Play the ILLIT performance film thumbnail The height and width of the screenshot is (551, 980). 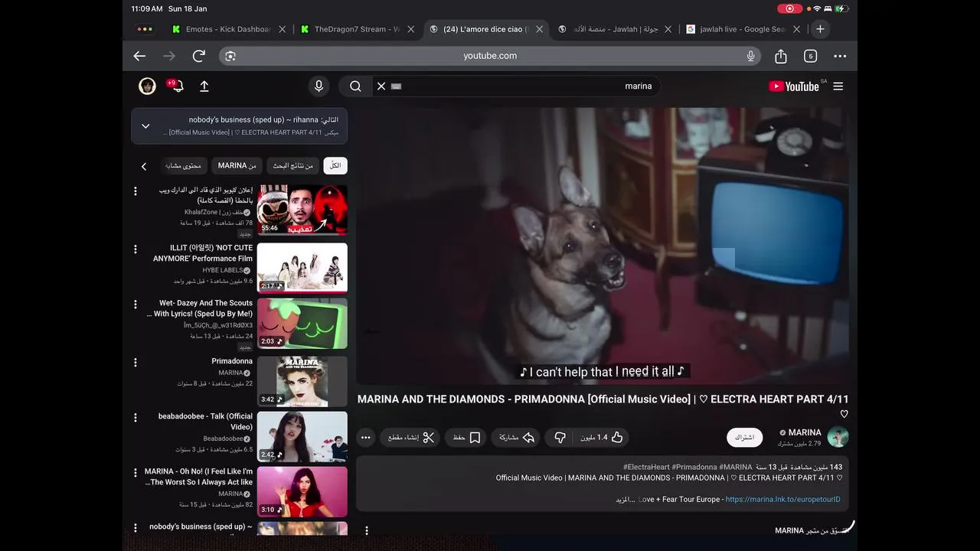[302, 268]
